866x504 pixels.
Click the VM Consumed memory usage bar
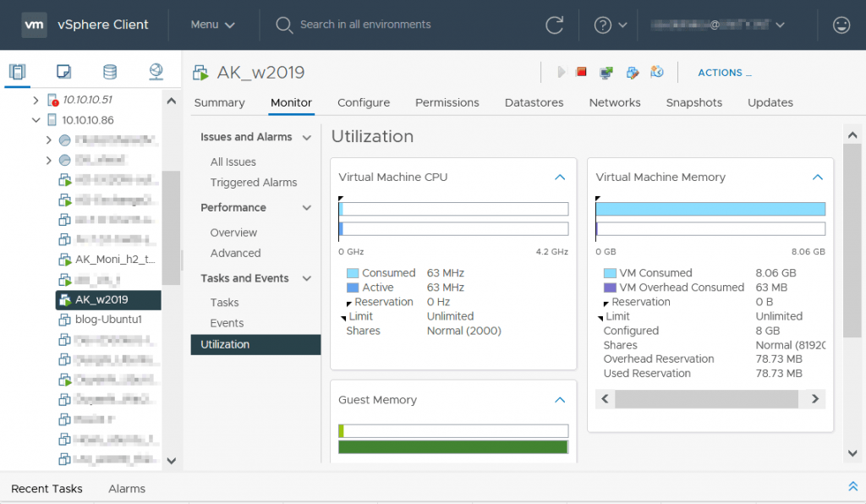pos(710,209)
